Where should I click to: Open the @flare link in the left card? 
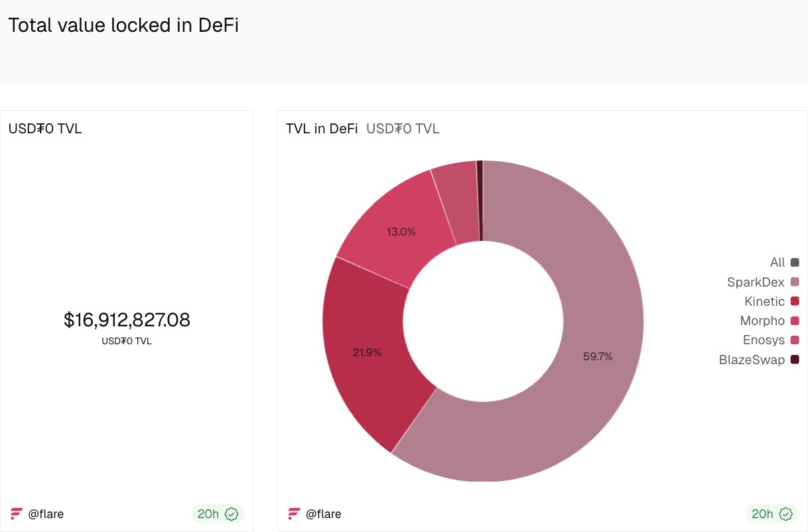46,514
